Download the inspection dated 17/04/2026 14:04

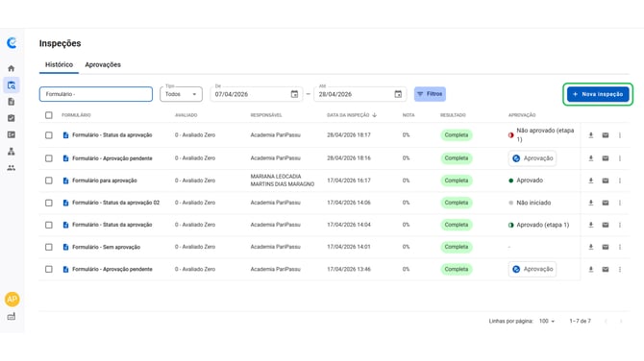coord(590,225)
